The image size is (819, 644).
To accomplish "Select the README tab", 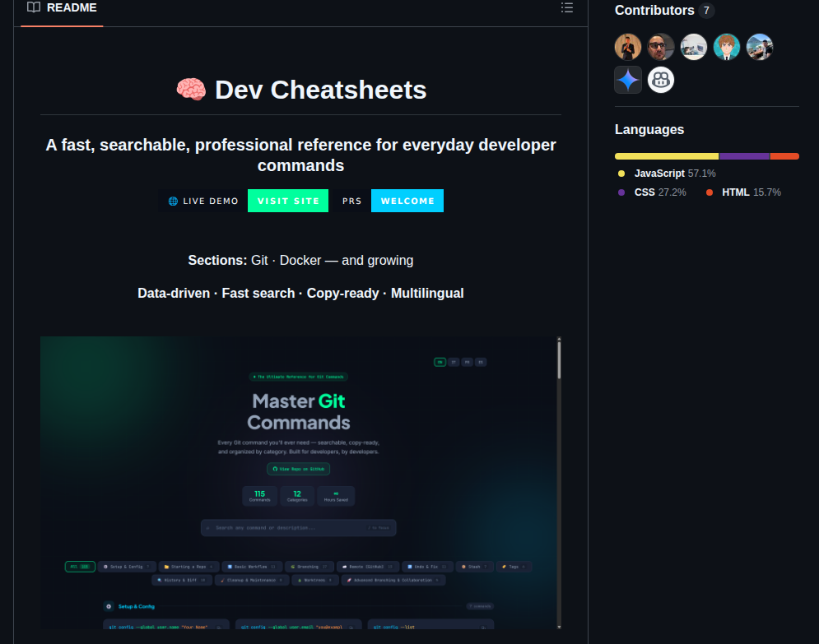I will pyautogui.click(x=63, y=8).
